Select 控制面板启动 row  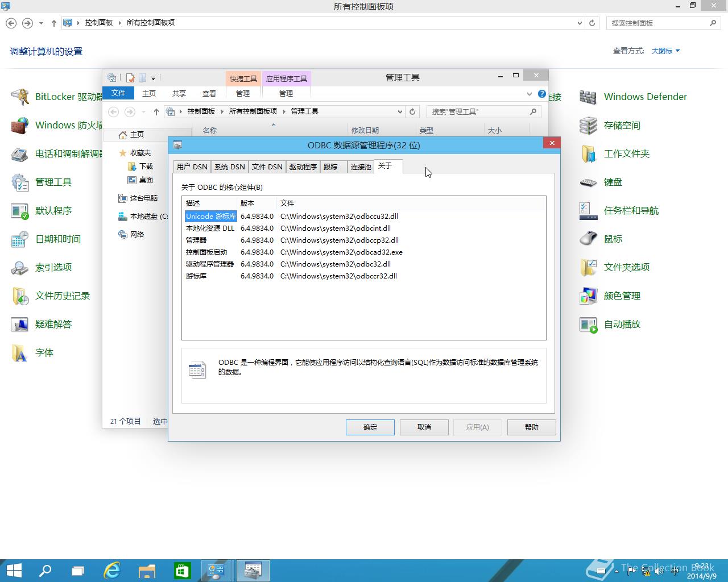pyautogui.click(x=363, y=252)
